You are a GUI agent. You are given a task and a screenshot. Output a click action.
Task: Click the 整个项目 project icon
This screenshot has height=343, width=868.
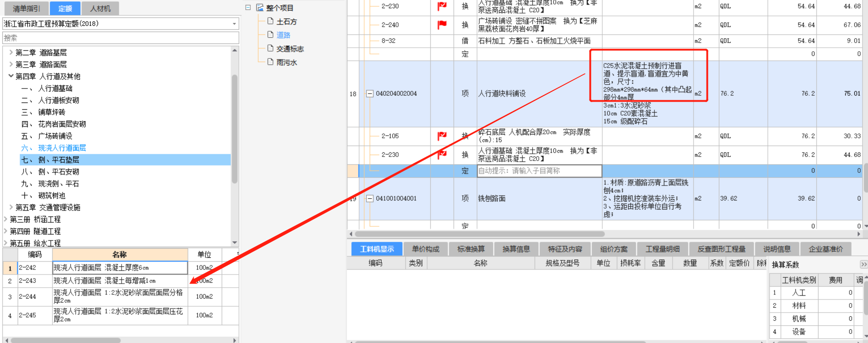click(x=260, y=8)
